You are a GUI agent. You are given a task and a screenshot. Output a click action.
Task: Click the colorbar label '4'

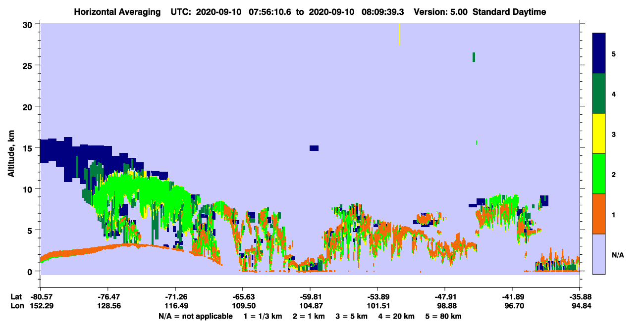(613, 94)
